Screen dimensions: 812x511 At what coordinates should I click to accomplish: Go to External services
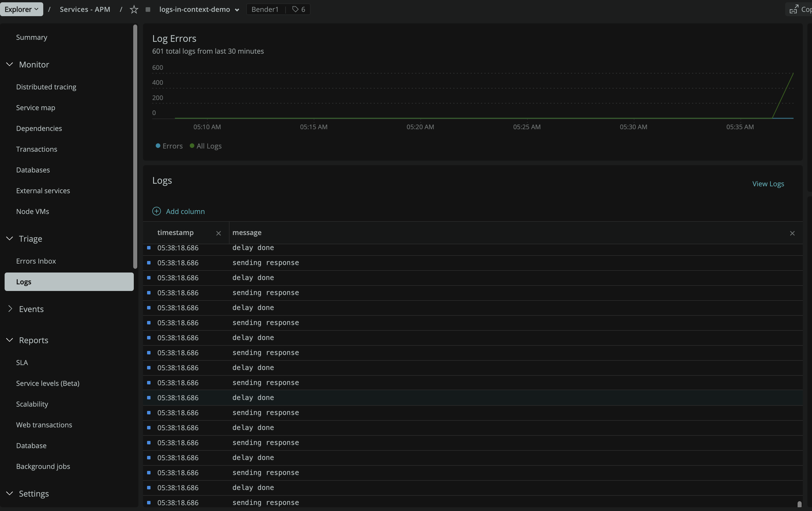tap(43, 191)
